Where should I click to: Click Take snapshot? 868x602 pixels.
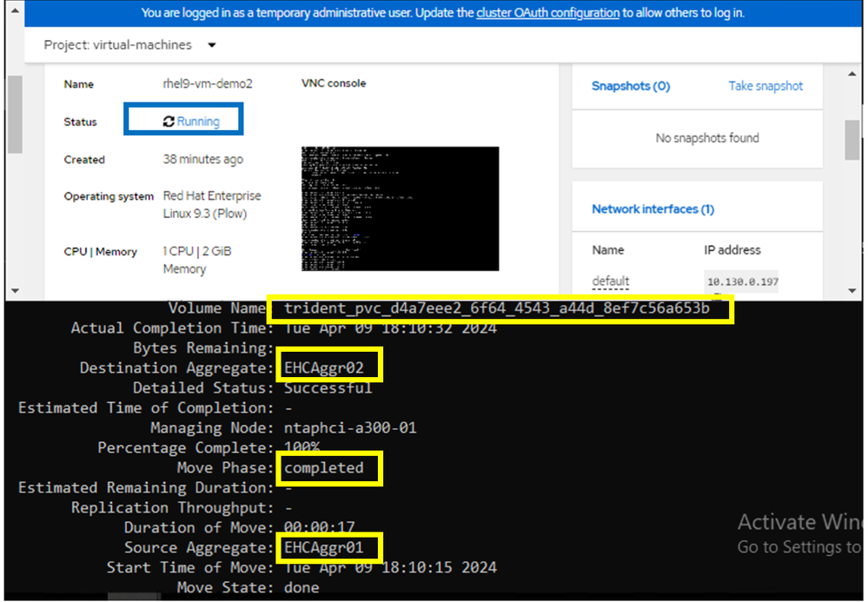point(765,86)
